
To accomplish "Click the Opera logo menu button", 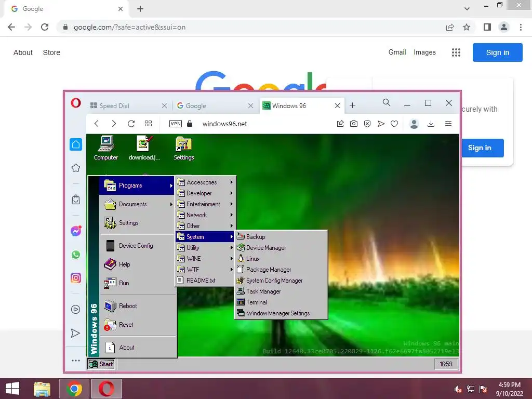I will (76, 103).
